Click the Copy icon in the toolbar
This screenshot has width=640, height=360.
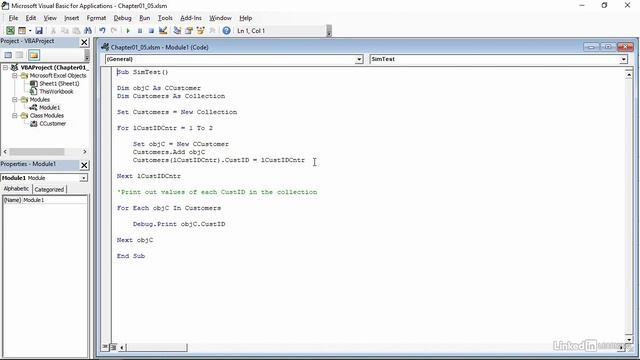[64, 31]
